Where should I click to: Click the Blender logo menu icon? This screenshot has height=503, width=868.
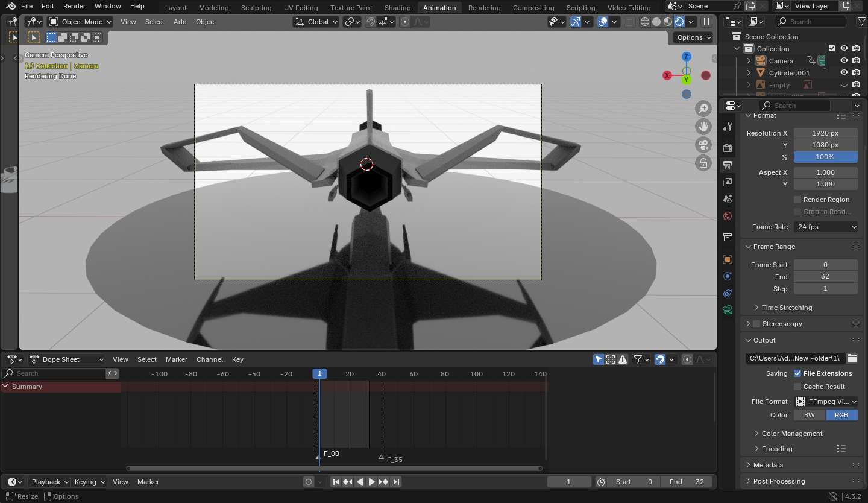(11, 6)
